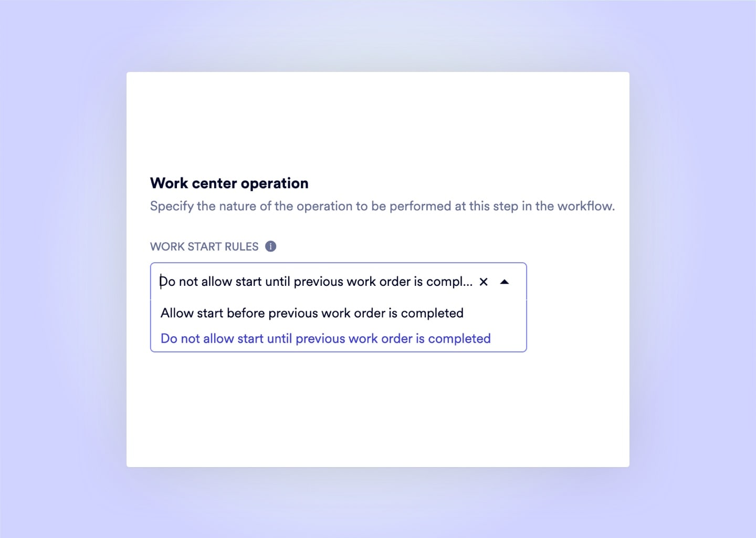Screen dimensions: 756x538
Task: Click the collapse arrow inside the select box
Action: click(x=505, y=282)
